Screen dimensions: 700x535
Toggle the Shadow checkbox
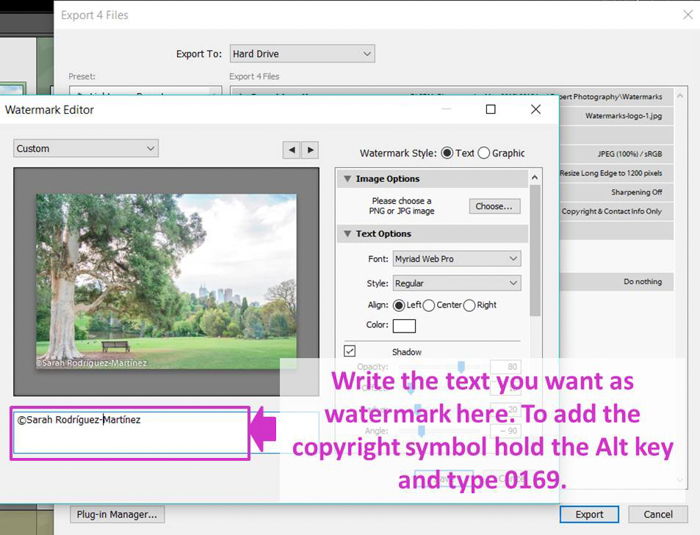[350, 351]
